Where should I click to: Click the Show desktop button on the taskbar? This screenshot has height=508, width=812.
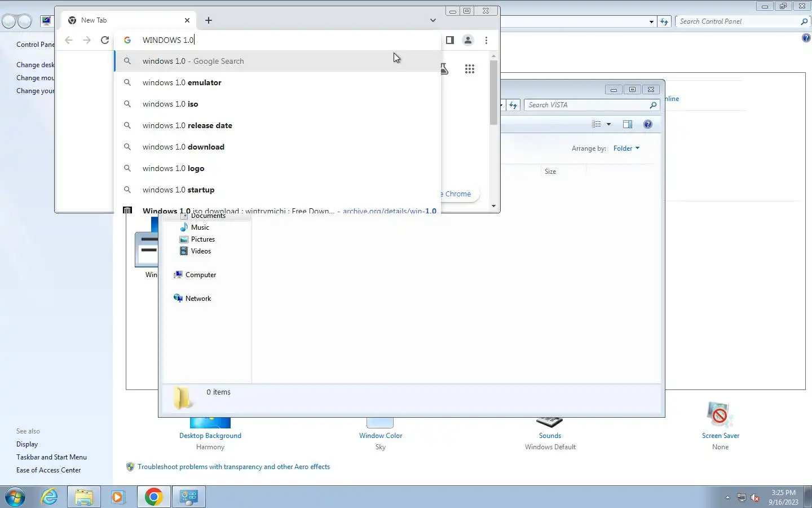(808, 497)
